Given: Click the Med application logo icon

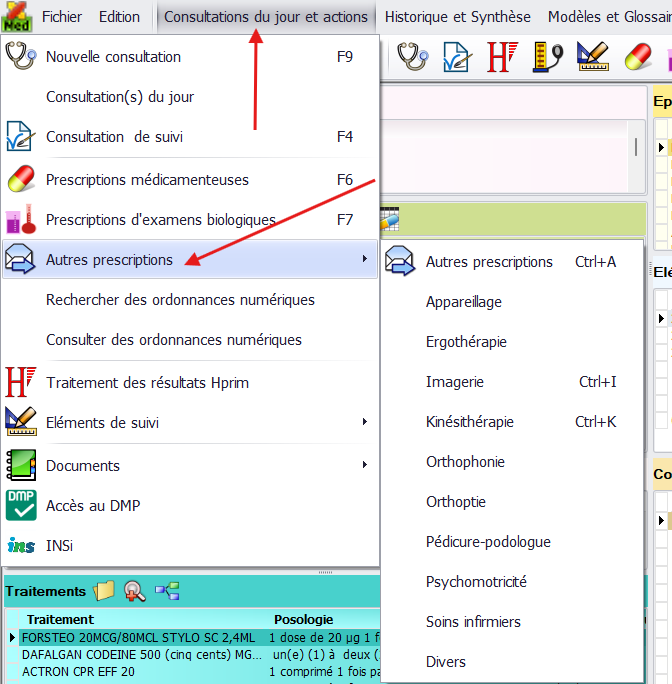Looking at the screenshot, I should pyautogui.click(x=17, y=17).
